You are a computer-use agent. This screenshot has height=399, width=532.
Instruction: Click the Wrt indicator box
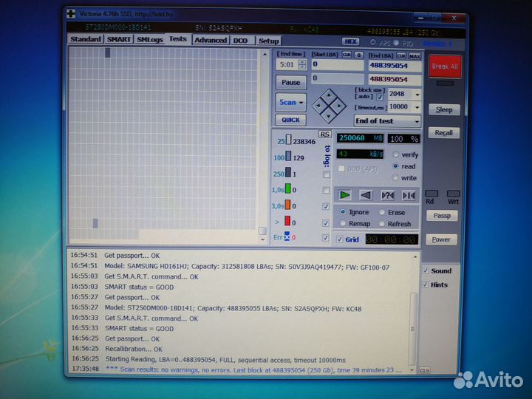click(x=453, y=194)
